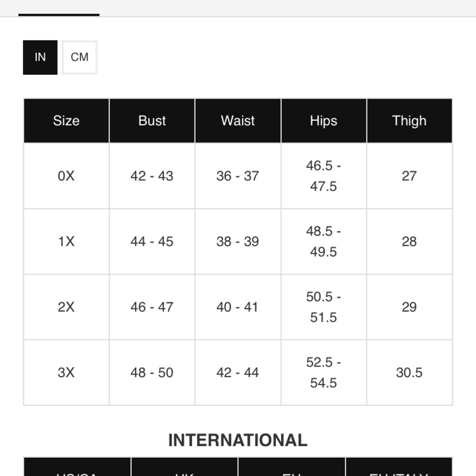The image size is (476, 476).
Task: Click the Hips column header
Action: click(324, 120)
